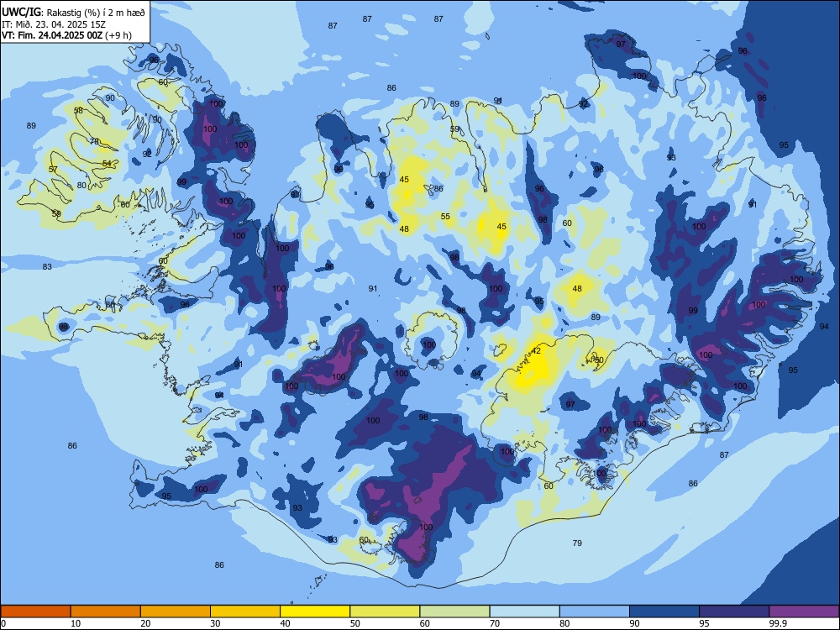The width and height of the screenshot is (840, 630).
Task: Click the '58' humidity value label
Action: [78, 110]
